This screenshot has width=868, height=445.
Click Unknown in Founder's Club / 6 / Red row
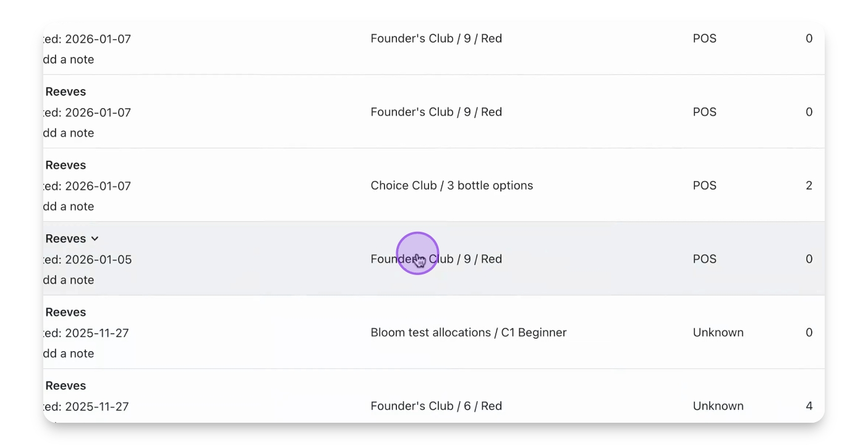pos(718,406)
